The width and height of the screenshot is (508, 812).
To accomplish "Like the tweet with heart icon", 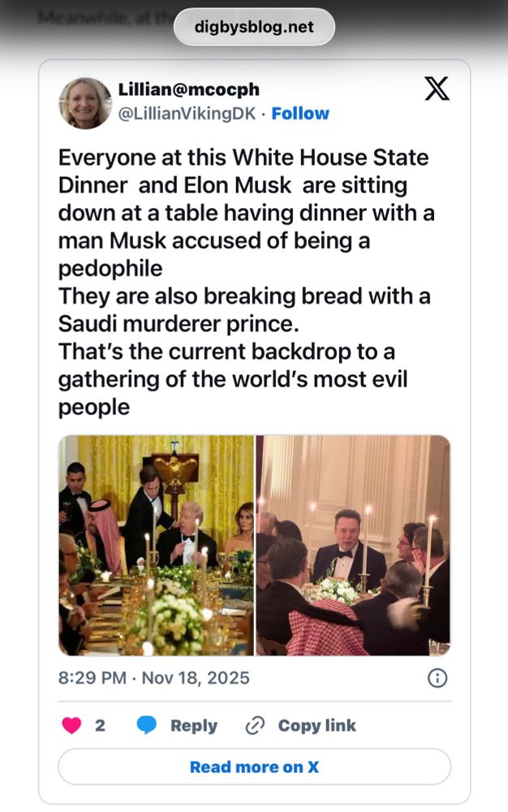I will 71,725.
